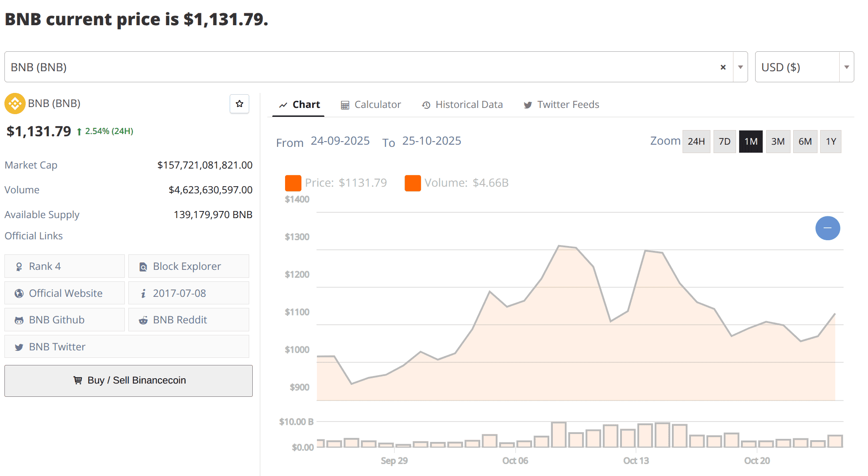The image size is (868, 476).
Task: Select the 7D zoom range
Action: pyautogui.click(x=724, y=142)
